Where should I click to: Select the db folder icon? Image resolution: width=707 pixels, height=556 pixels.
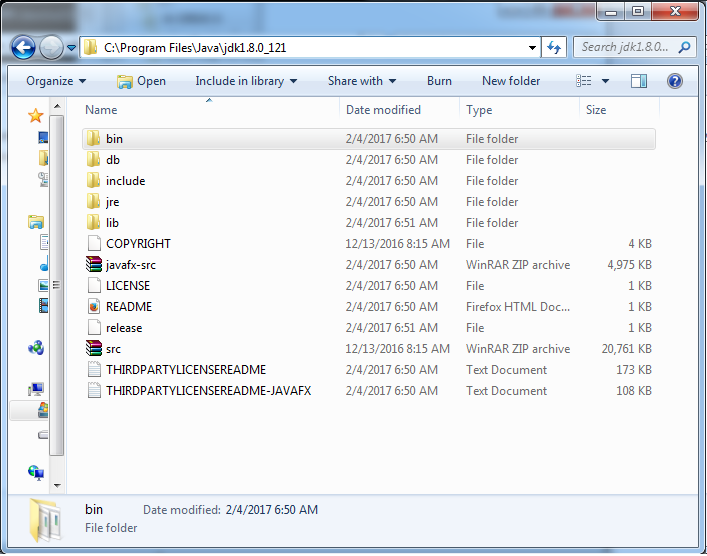click(x=93, y=159)
